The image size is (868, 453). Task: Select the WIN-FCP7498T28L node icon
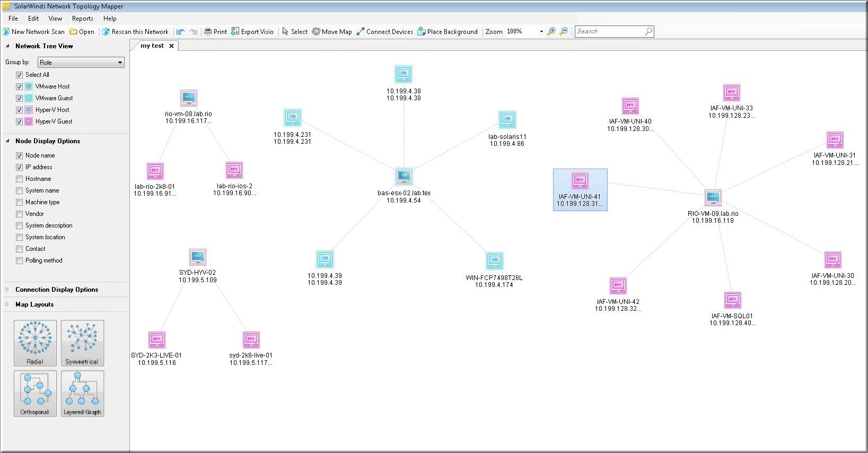pos(495,260)
